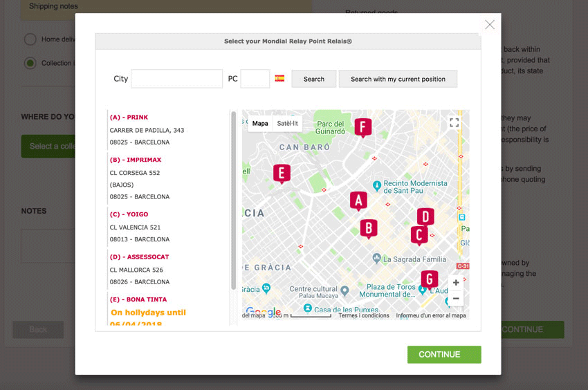588x390 pixels.
Task: Select map marker D for ASSESSOCAT
Action: coord(425,217)
